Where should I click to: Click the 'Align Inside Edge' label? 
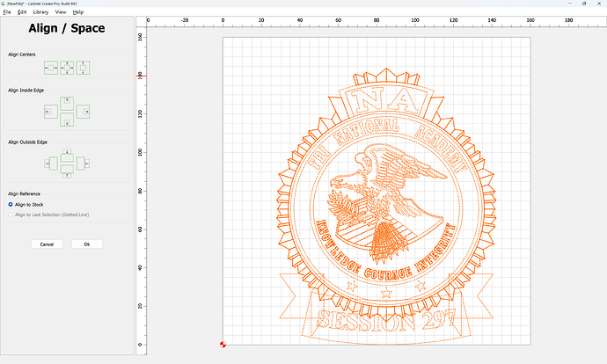(26, 91)
